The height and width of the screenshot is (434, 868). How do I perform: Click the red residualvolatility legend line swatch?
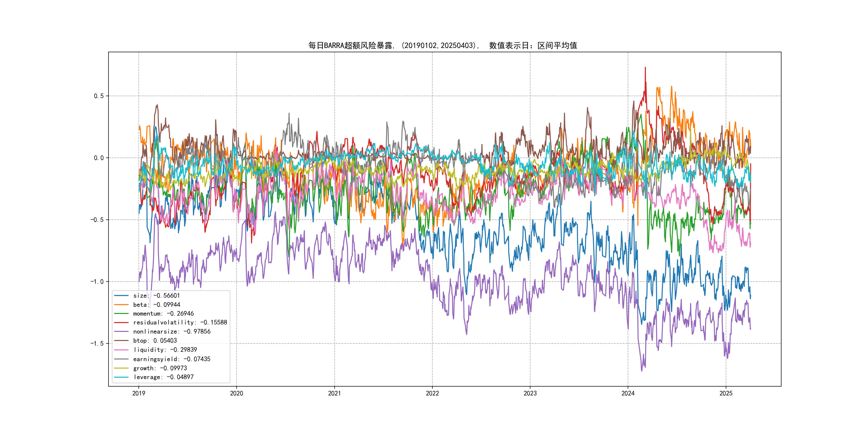[121, 323]
